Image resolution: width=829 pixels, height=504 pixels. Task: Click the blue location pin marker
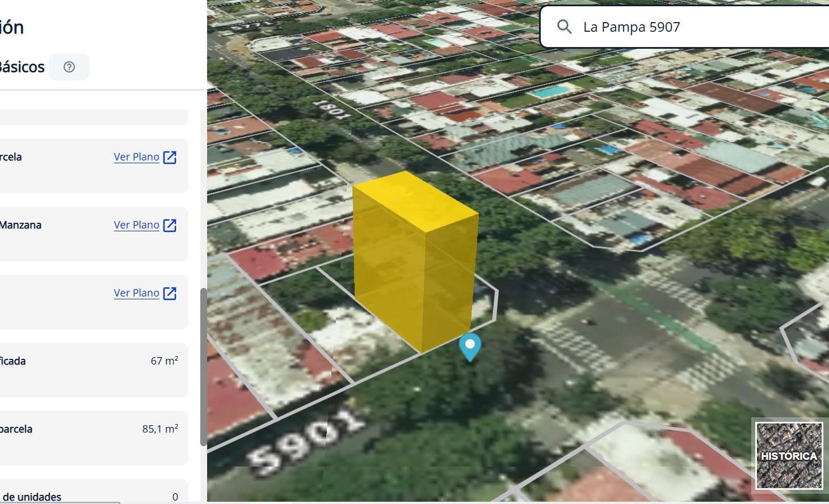470,347
